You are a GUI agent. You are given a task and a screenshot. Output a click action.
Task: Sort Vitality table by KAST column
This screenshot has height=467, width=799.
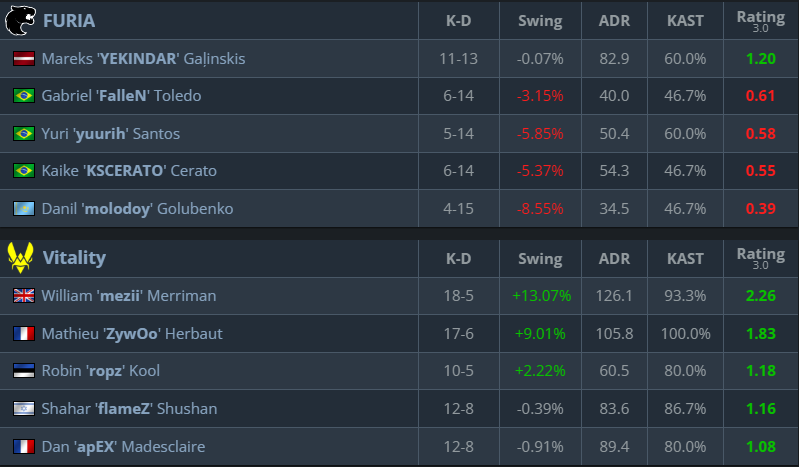pyautogui.click(x=685, y=258)
